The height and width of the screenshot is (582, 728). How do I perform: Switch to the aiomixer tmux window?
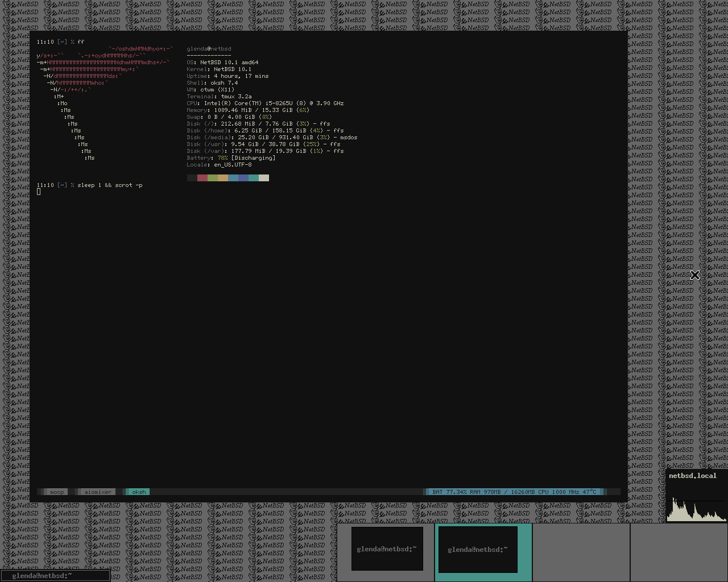(x=95, y=492)
